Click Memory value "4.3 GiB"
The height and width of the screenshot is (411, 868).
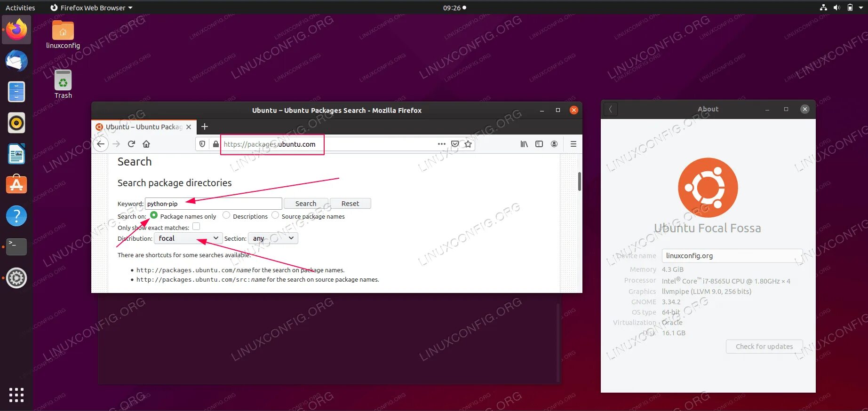click(673, 269)
